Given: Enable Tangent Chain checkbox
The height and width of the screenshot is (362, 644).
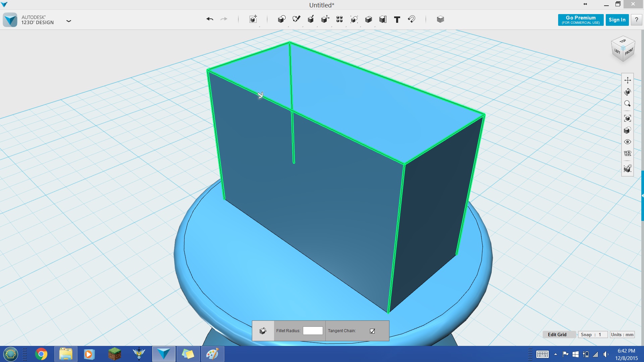Looking at the screenshot, I should [372, 330].
